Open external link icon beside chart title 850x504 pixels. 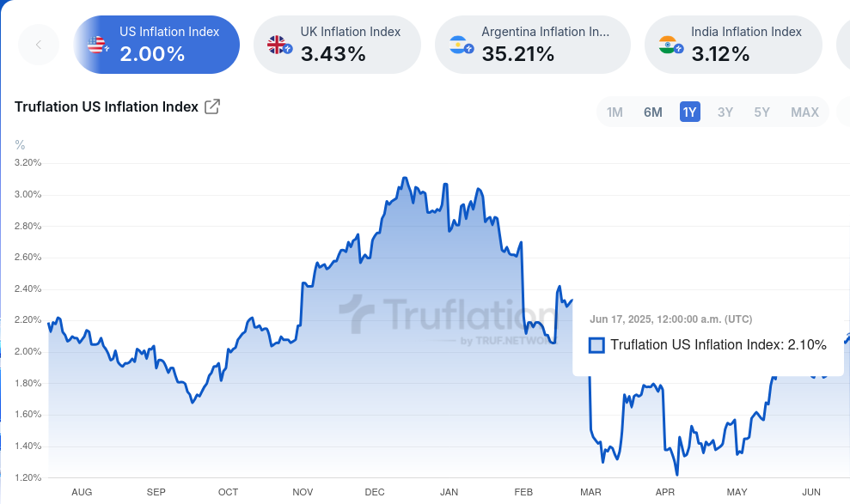click(212, 107)
